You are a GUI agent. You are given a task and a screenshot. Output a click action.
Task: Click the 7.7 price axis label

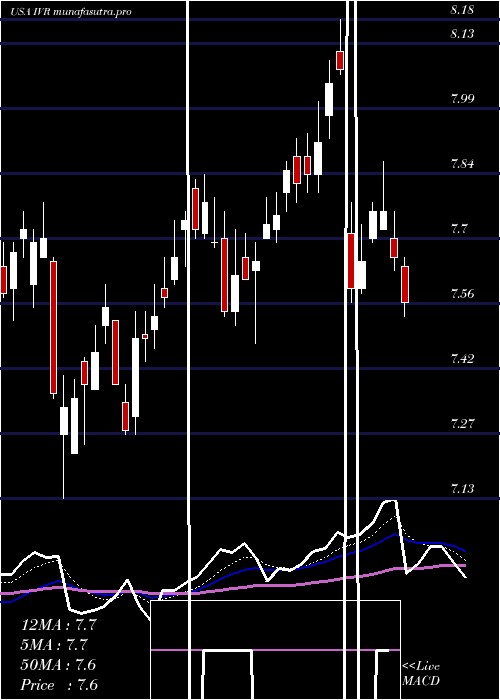click(458, 229)
